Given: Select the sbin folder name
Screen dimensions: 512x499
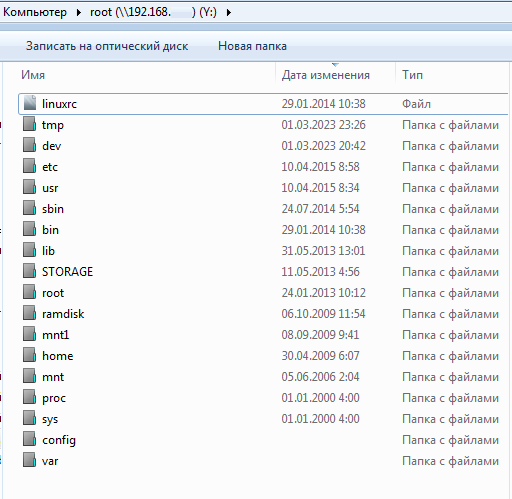Looking at the screenshot, I should click(x=53, y=209).
